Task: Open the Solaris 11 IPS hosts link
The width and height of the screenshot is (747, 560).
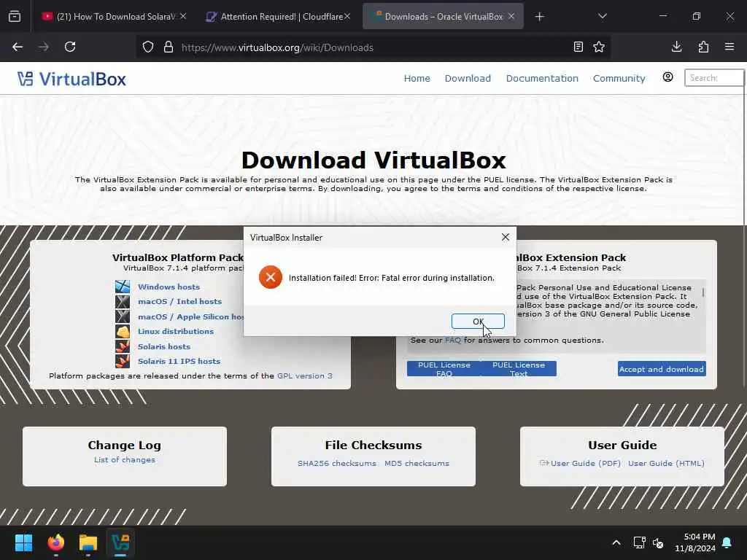Action: coord(179,362)
